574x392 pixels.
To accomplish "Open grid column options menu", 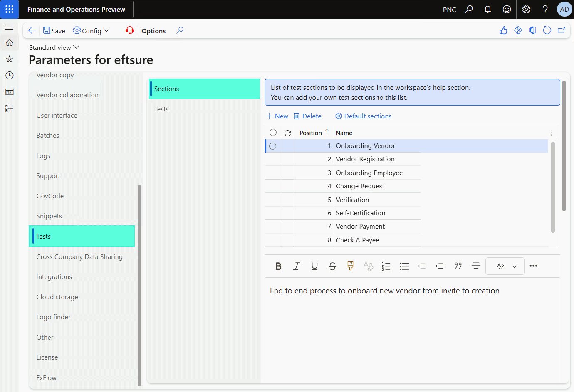I will tap(551, 133).
